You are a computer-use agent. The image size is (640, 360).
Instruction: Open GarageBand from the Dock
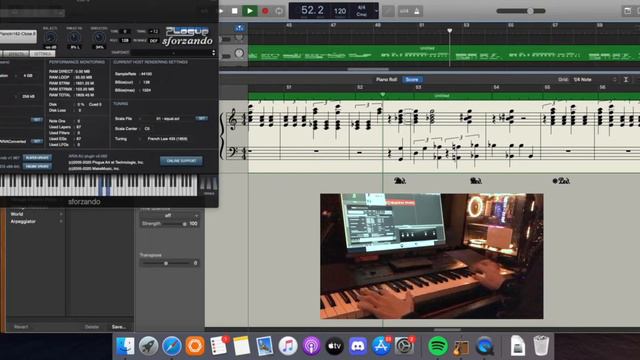[461, 346]
